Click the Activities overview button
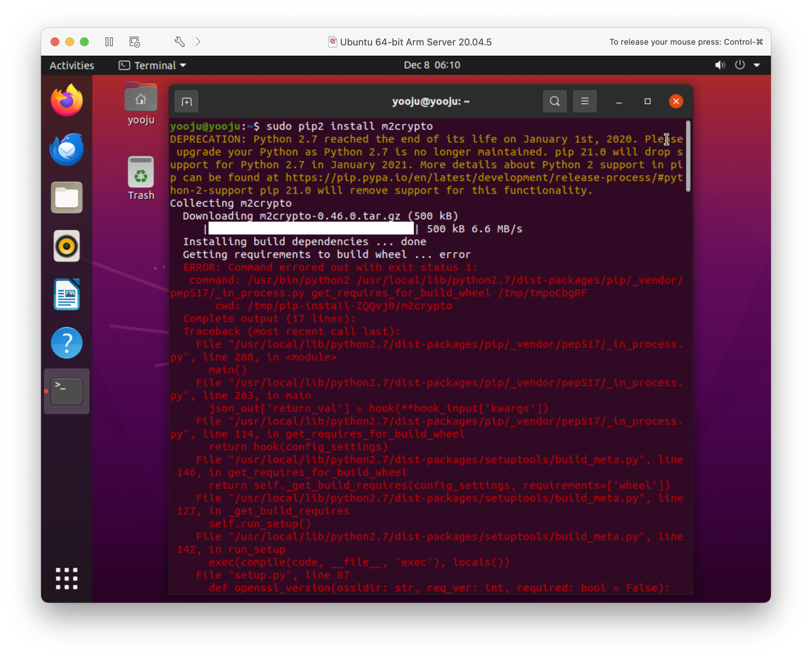The width and height of the screenshot is (812, 657). tap(71, 65)
